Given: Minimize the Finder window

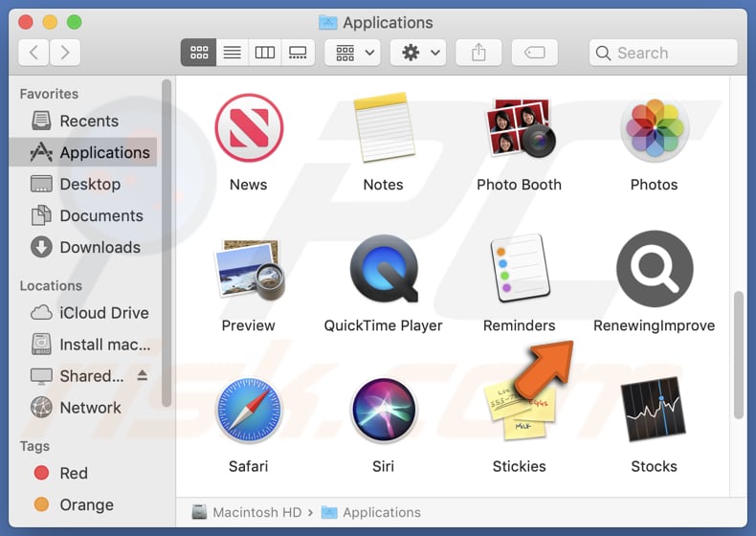Looking at the screenshot, I should point(50,22).
